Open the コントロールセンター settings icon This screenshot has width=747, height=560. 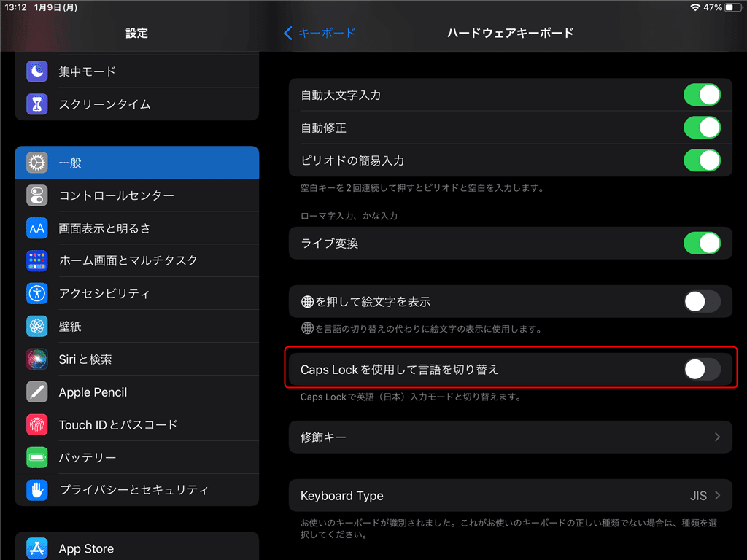click(36, 195)
